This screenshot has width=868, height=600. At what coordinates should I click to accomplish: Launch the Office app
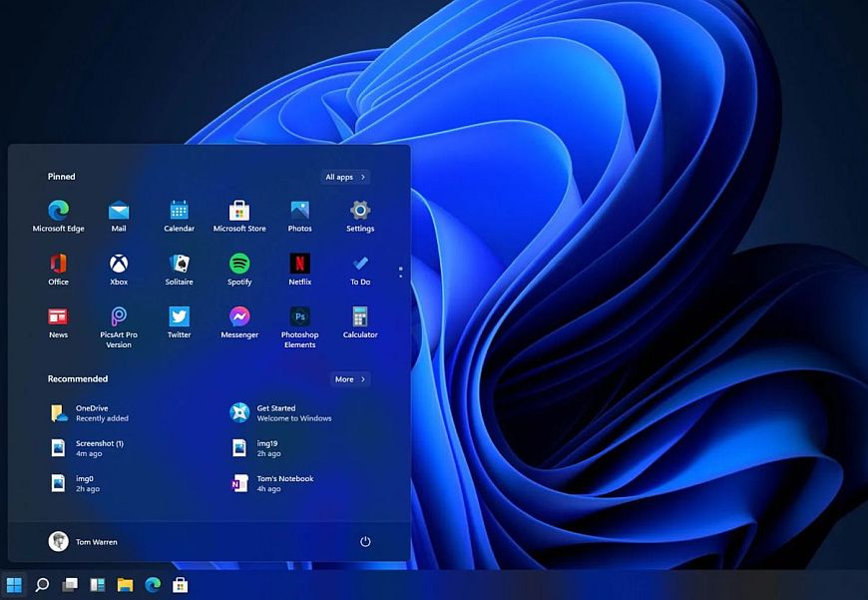click(x=58, y=270)
